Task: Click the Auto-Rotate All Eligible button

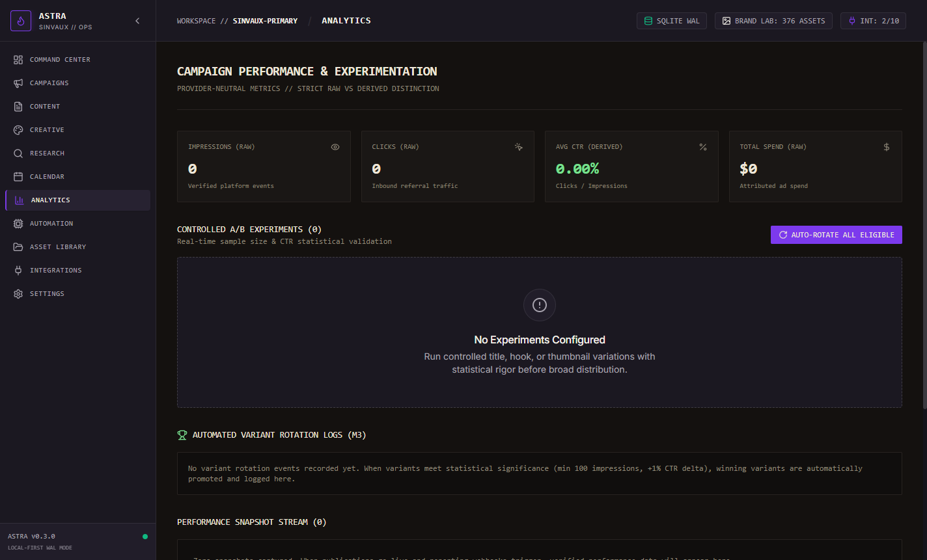Action: pos(837,235)
